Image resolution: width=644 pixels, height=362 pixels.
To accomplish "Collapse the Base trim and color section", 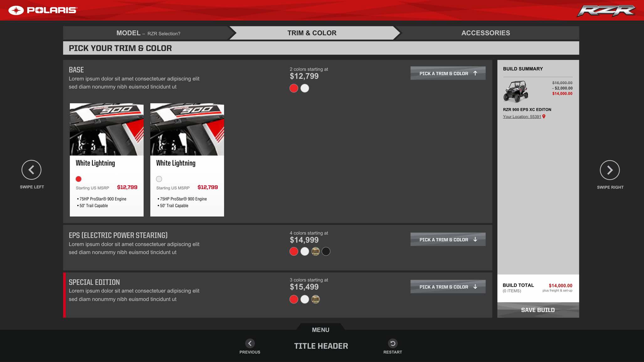I will (448, 73).
